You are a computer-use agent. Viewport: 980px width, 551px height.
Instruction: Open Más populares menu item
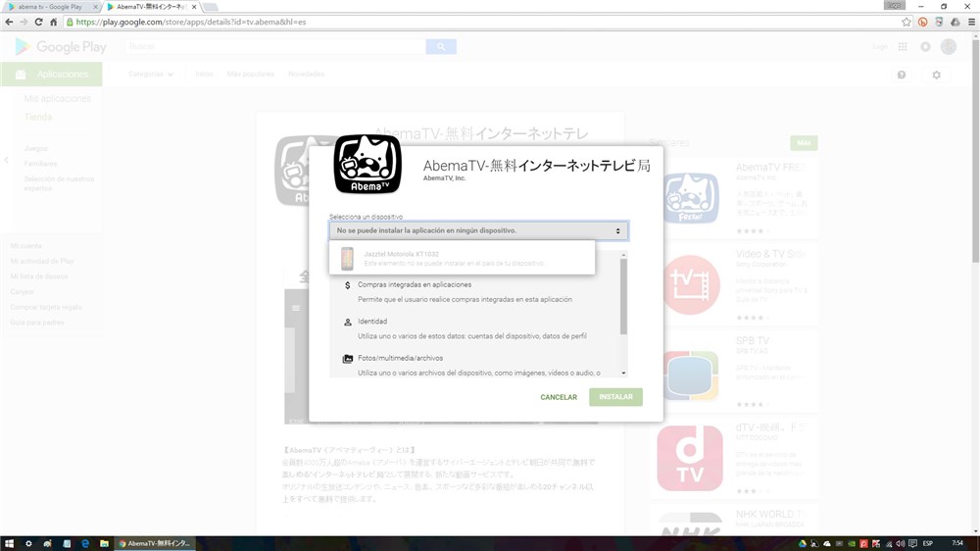point(251,74)
